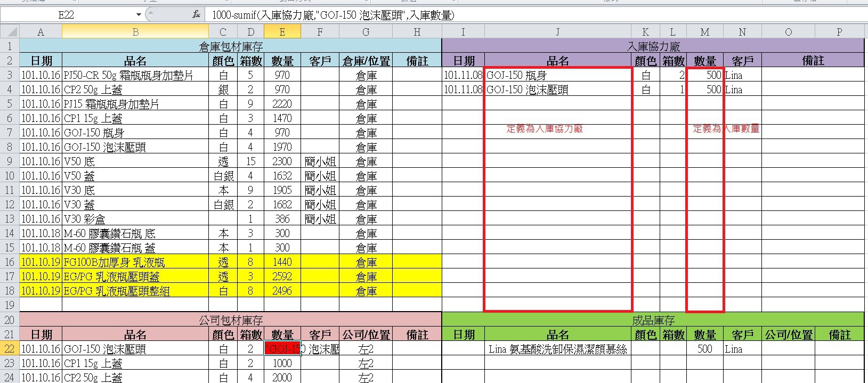Click the 成品庫存 green title cell
Viewport: 868px width, 383px height.
tap(653, 320)
